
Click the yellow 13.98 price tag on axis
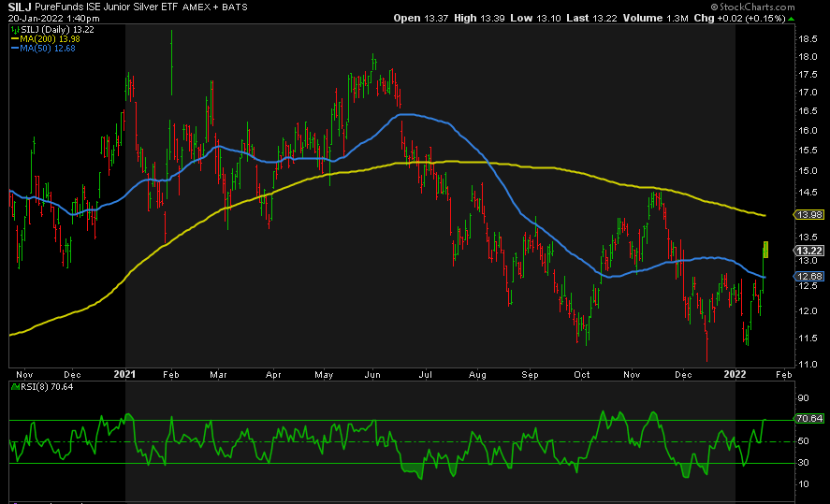809,215
